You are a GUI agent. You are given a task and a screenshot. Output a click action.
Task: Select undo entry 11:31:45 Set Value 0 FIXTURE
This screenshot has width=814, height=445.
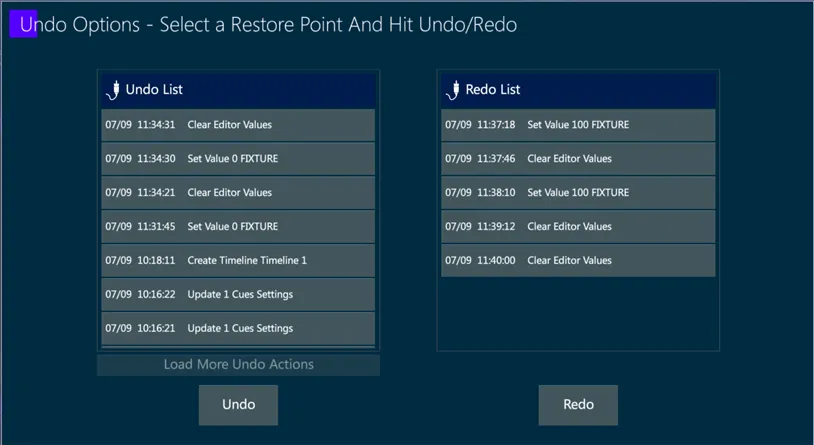point(238,226)
